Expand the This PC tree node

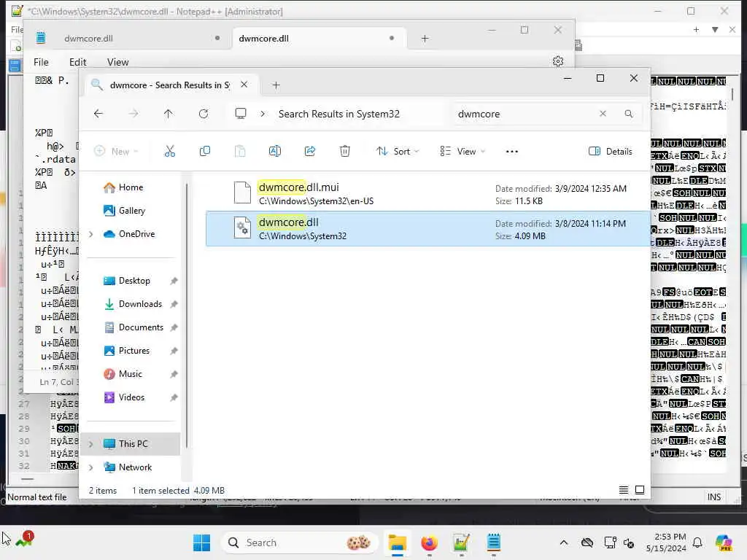click(91, 444)
